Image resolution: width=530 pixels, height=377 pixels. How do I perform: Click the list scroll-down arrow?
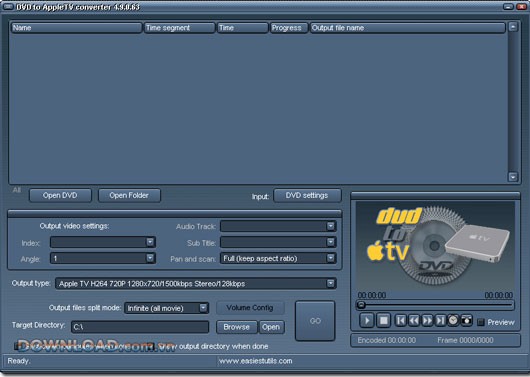(x=513, y=176)
